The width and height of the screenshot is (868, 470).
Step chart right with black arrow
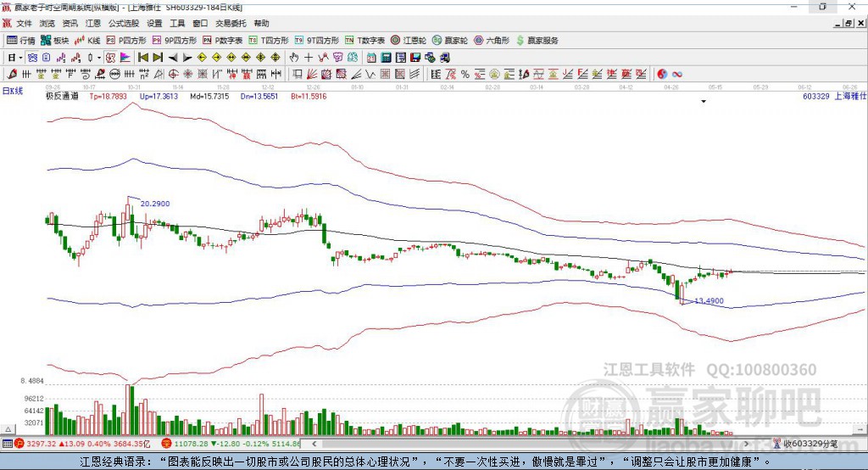(x=187, y=58)
